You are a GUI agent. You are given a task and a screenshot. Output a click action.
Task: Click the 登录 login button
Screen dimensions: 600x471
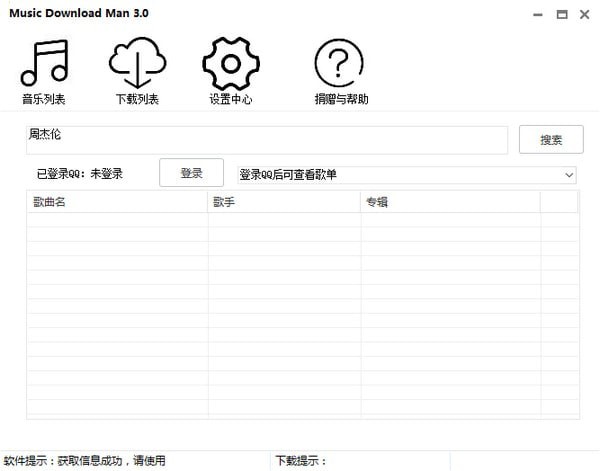point(191,173)
